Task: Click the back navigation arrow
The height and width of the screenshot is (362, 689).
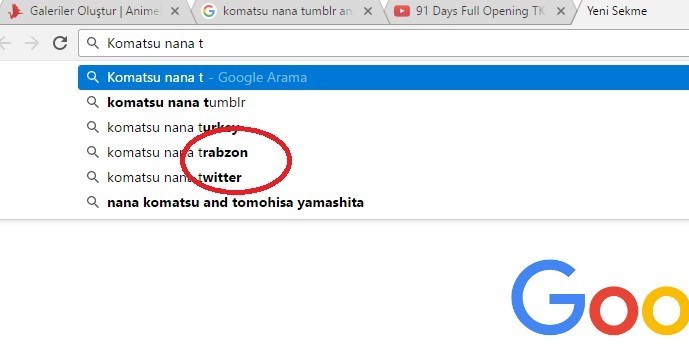Action: tap(5, 43)
